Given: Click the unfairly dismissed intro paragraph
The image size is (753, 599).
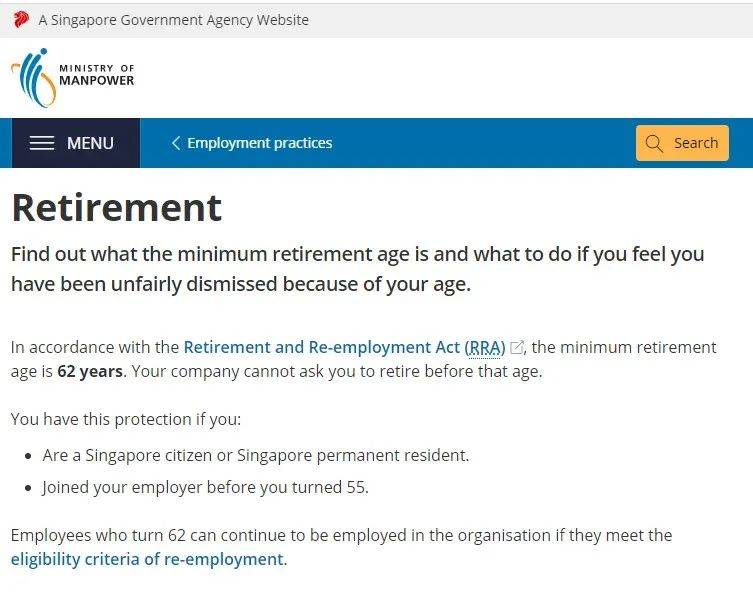Looking at the screenshot, I should click(x=357, y=268).
